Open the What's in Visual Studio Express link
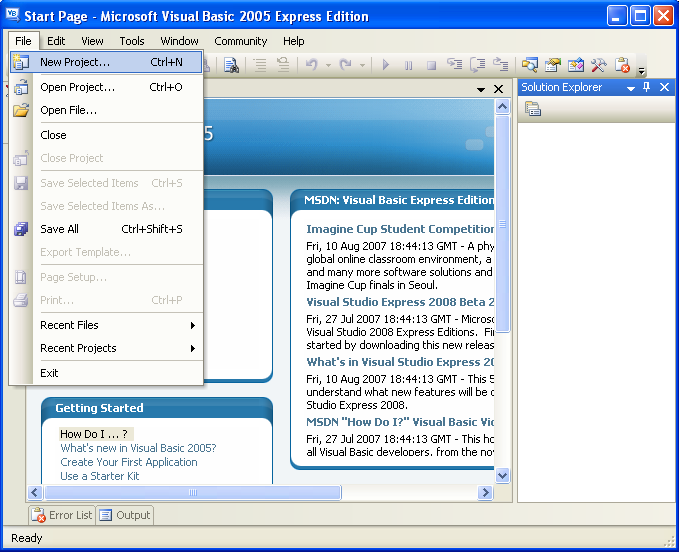679x552 pixels. (400, 362)
